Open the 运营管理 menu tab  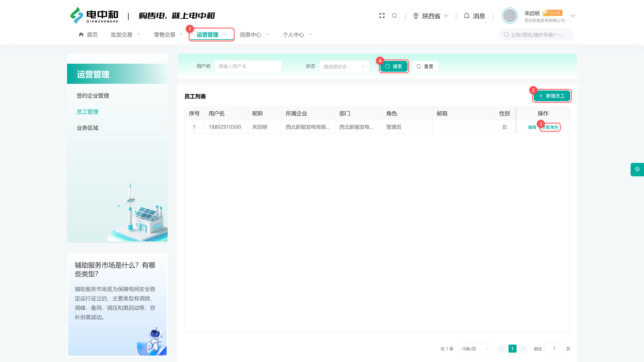[x=212, y=35]
